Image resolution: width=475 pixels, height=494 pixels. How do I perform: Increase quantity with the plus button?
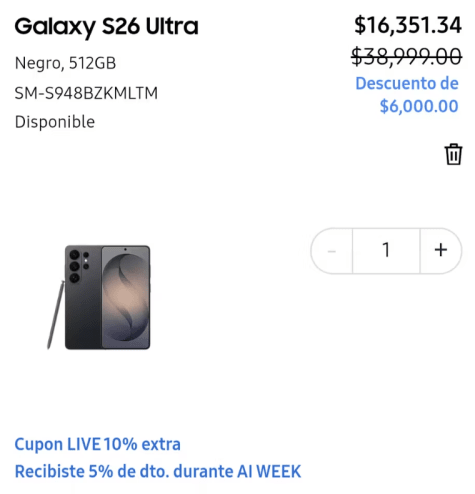click(441, 250)
